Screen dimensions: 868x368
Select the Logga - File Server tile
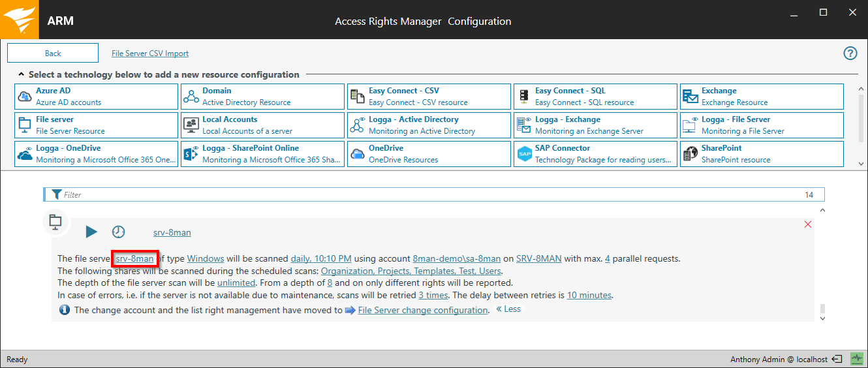tap(762, 125)
